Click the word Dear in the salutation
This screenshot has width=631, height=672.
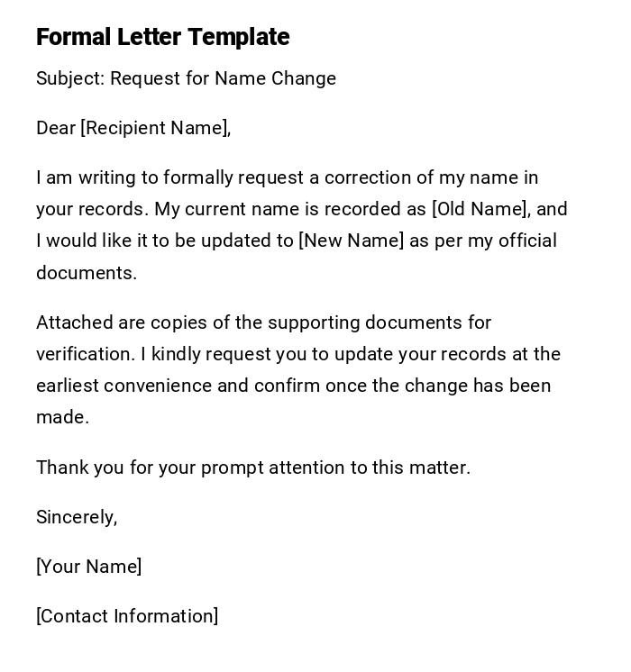coord(56,128)
